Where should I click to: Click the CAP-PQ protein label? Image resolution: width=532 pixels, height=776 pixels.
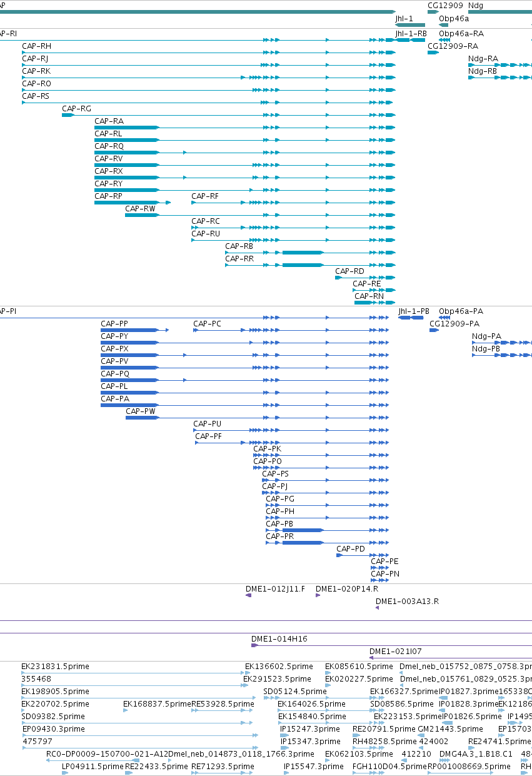tap(115, 374)
